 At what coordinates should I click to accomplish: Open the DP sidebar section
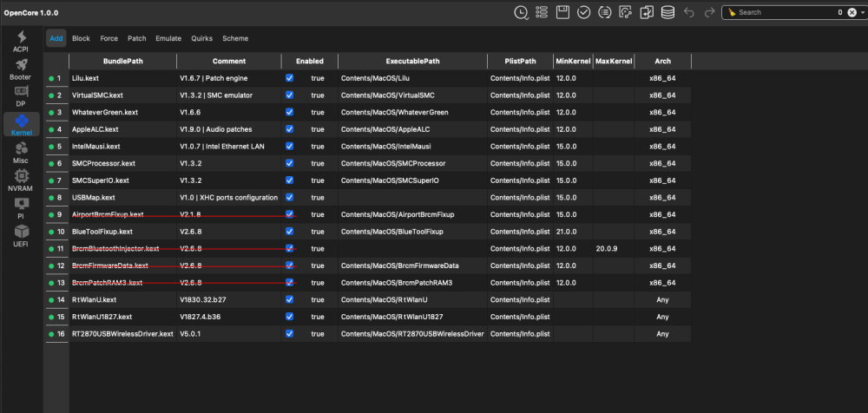[21, 96]
